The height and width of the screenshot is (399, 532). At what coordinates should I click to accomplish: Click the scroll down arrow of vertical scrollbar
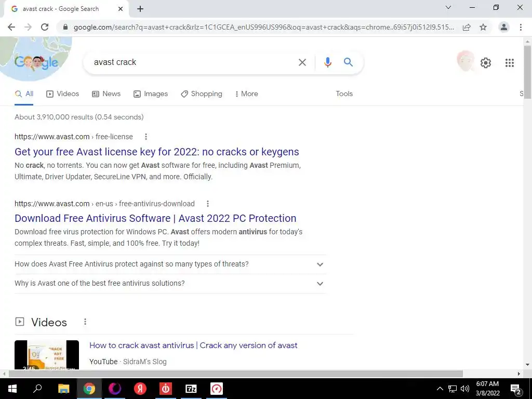(x=527, y=365)
